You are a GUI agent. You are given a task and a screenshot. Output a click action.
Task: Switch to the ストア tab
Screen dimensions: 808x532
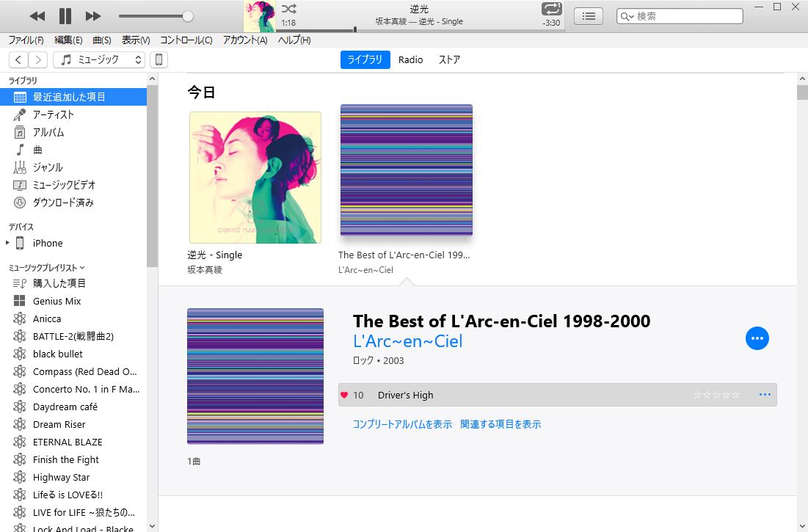coord(449,60)
